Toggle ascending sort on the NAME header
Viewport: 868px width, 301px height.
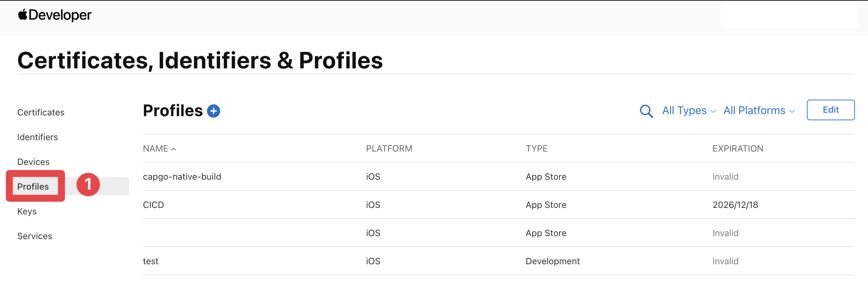coord(159,148)
